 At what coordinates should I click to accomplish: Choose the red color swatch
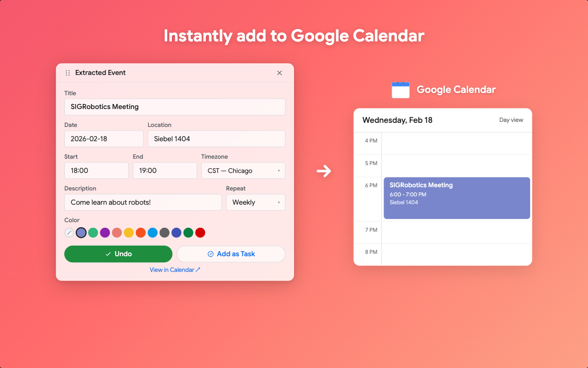point(200,233)
